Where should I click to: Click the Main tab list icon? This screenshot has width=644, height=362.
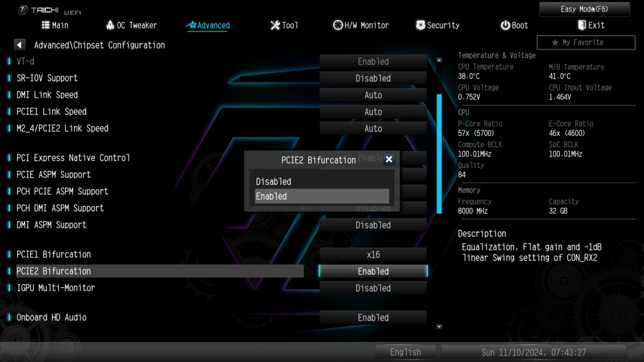[45, 25]
